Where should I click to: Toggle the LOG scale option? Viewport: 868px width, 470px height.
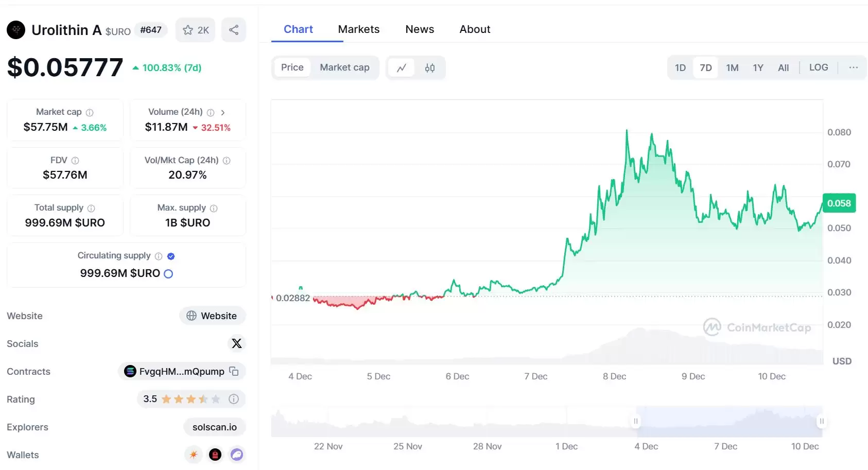click(818, 67)
